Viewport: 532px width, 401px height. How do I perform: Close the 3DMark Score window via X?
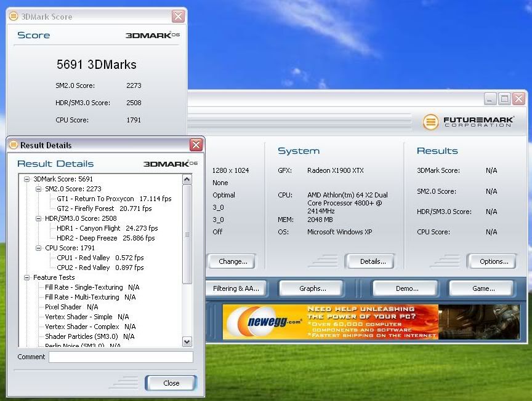(178, 16)
